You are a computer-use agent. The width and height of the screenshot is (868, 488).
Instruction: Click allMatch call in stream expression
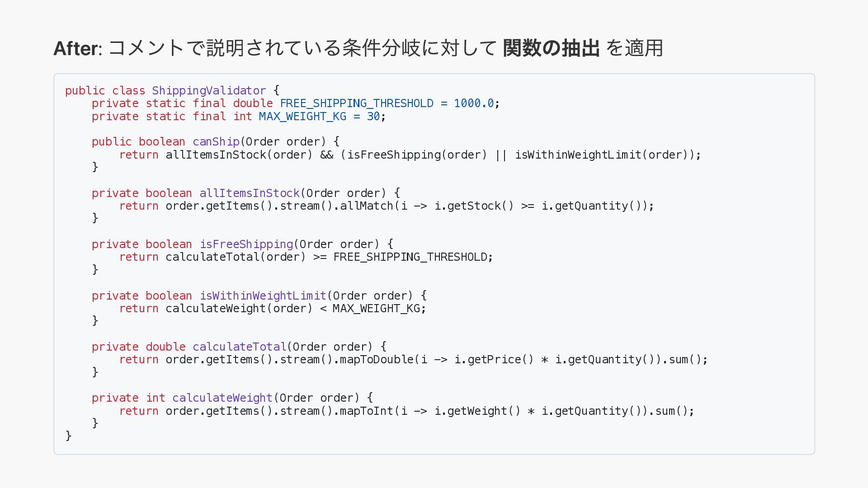tap(367, 206)
